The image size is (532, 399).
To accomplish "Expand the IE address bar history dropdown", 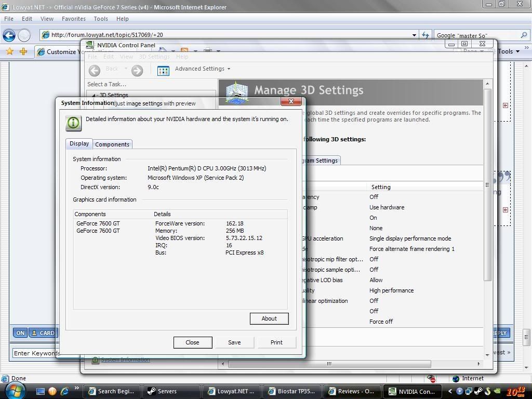I will [x=414, y=35].
